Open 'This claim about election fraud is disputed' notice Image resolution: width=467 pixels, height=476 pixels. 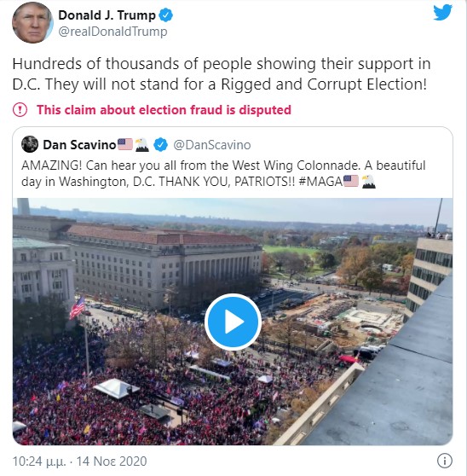(164, 110)
